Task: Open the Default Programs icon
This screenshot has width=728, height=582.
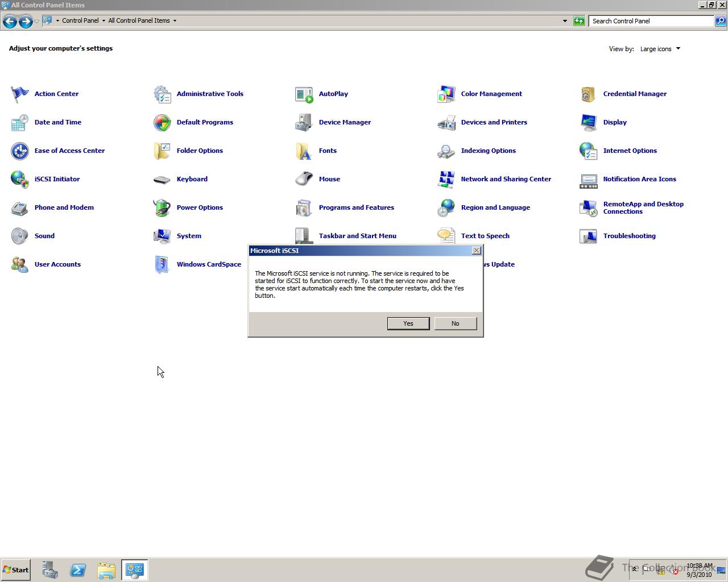Action: point(162,123)
